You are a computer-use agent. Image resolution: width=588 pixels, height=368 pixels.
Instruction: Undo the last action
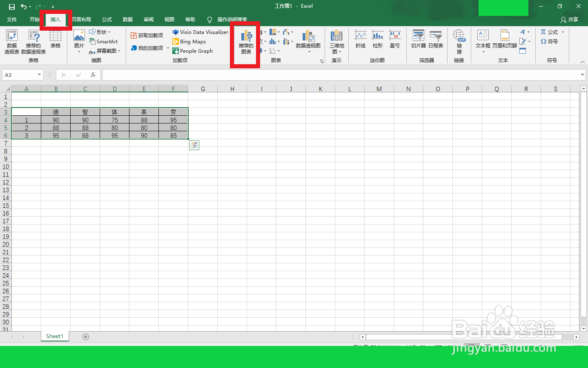coord(24,7)
